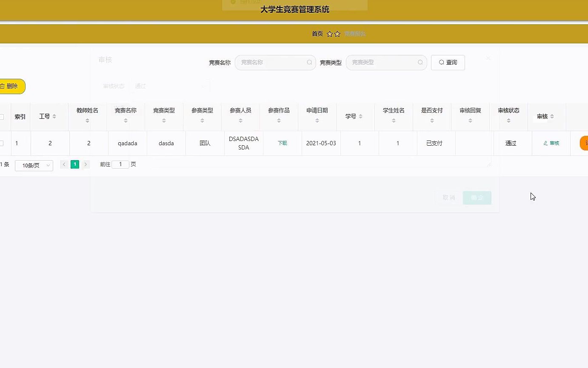Sort table by 参赛人员 column arrows

pos(240,121)
